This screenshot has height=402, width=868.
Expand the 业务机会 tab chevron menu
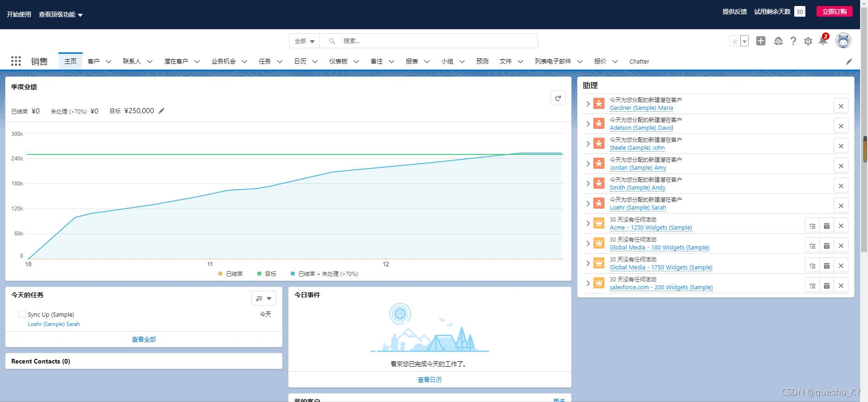click(x=244, y=61)
